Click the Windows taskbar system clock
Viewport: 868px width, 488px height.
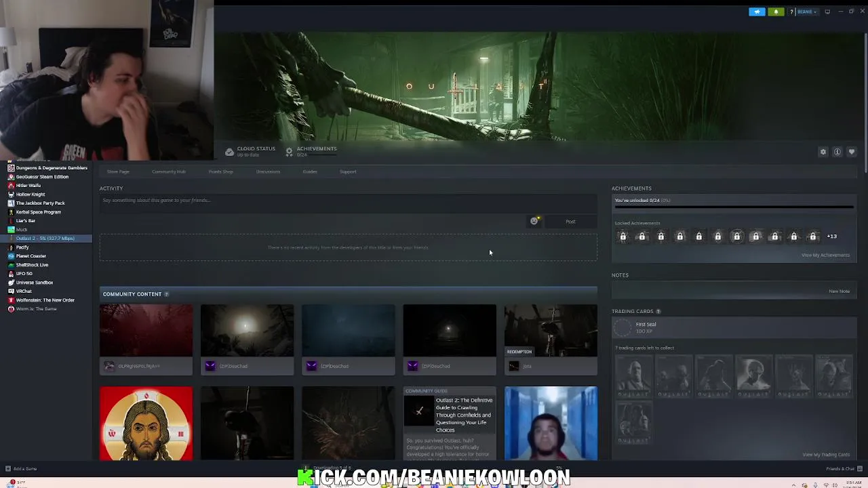[852, 484]
